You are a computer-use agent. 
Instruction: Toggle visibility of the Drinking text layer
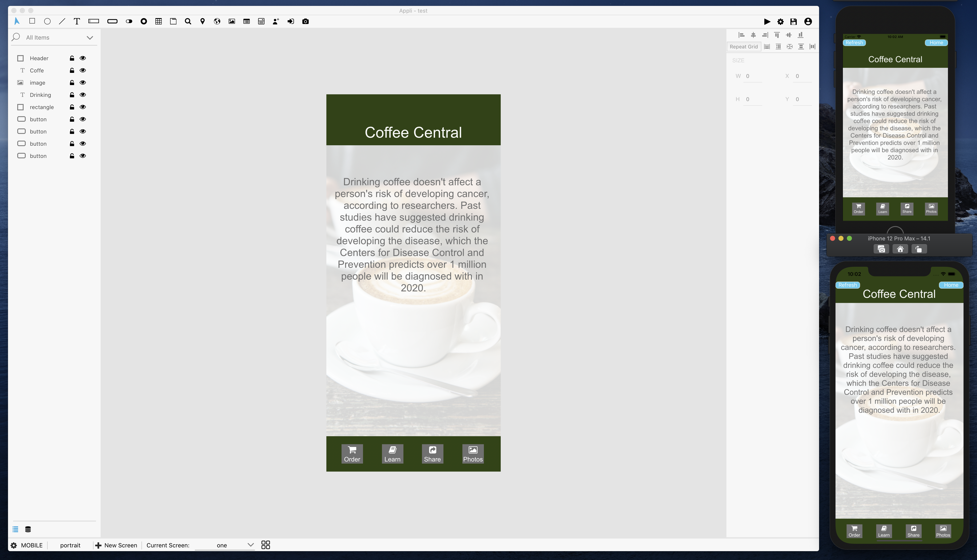tap(83, 95)
